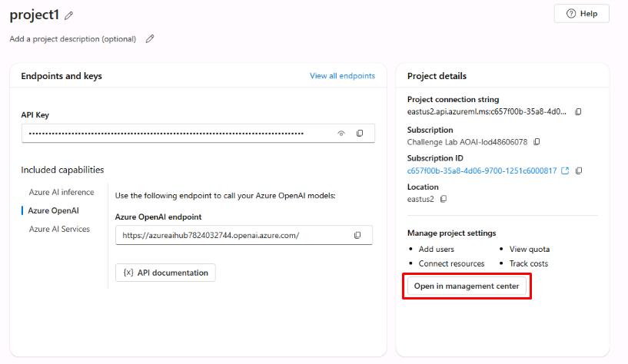This screenshot has width=628, height=364.
Task: Click the Azure OpenAI endpoint field
Action: (231, 235)
